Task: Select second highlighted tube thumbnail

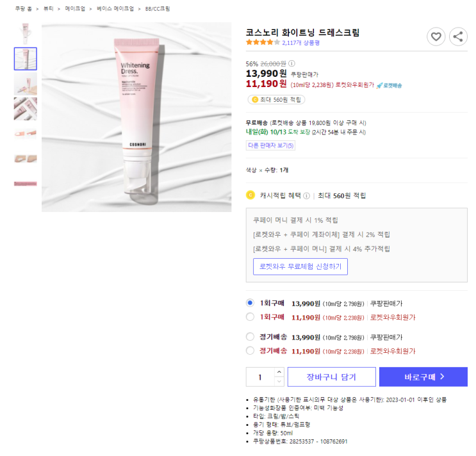Action: (x=26, y=59)
